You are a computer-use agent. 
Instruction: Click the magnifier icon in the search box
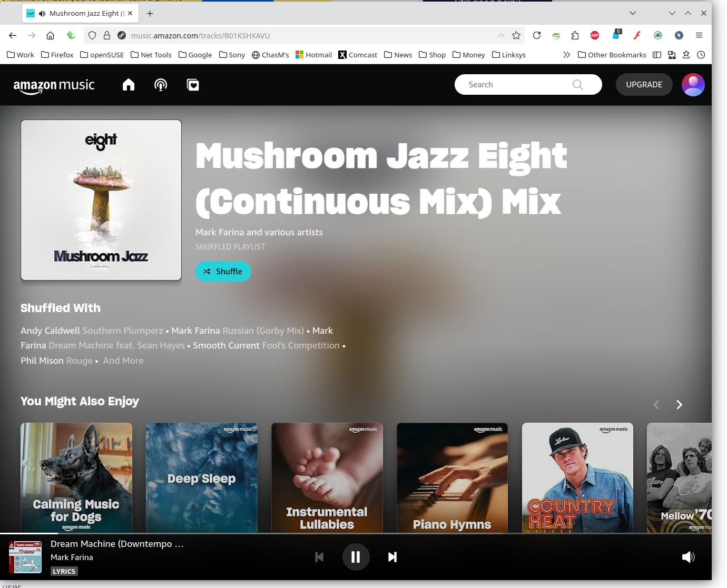click(578, 85)
